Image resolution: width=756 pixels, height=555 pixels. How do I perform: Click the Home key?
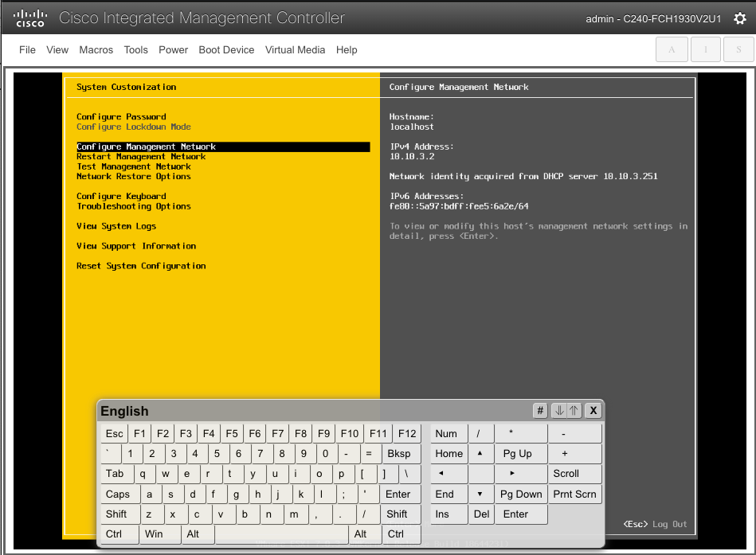449,453
